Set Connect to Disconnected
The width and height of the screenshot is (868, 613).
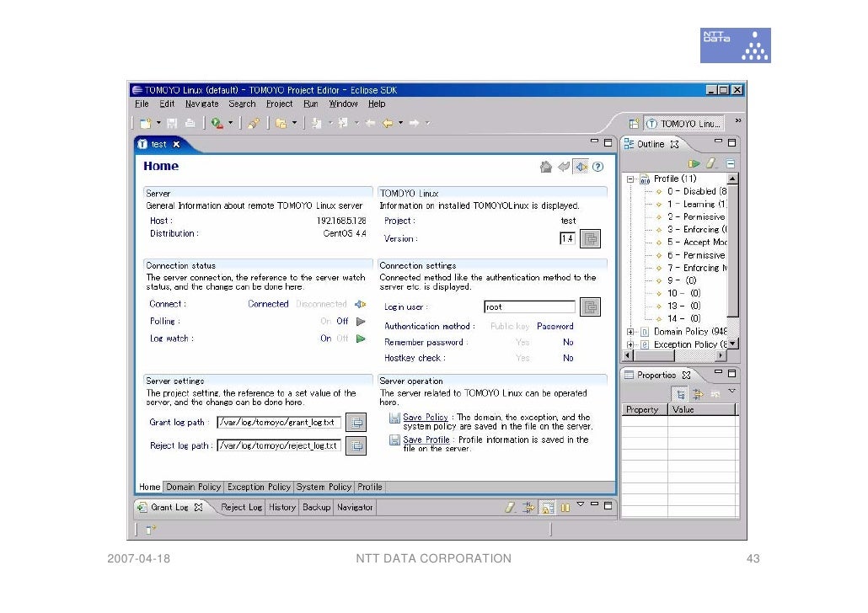pos(321,304)
